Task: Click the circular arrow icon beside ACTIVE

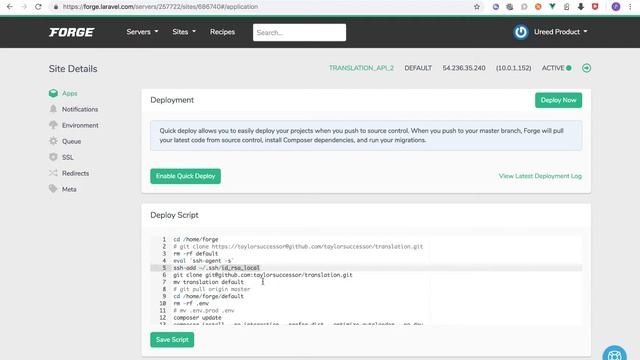Action: [x=586, y=68]
